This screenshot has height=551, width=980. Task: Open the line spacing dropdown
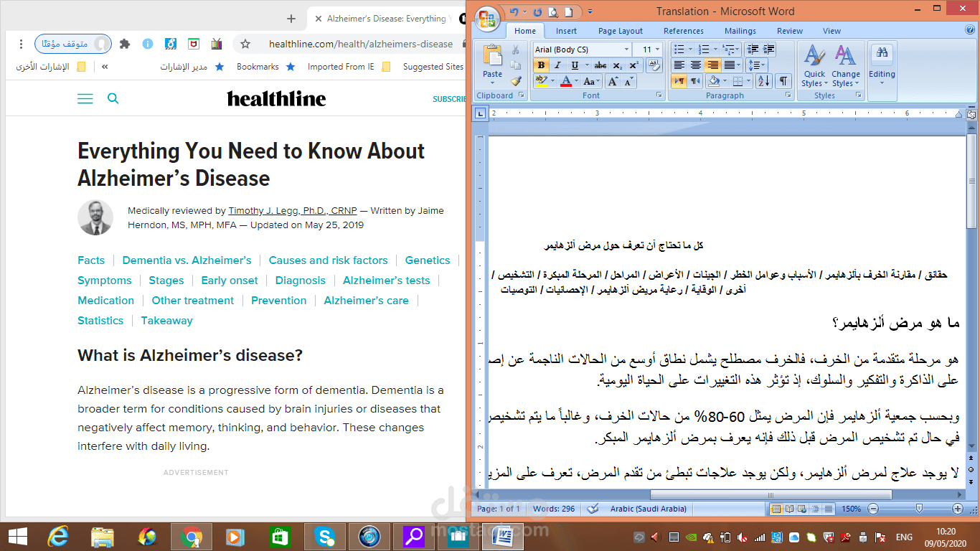click(757, 65)
